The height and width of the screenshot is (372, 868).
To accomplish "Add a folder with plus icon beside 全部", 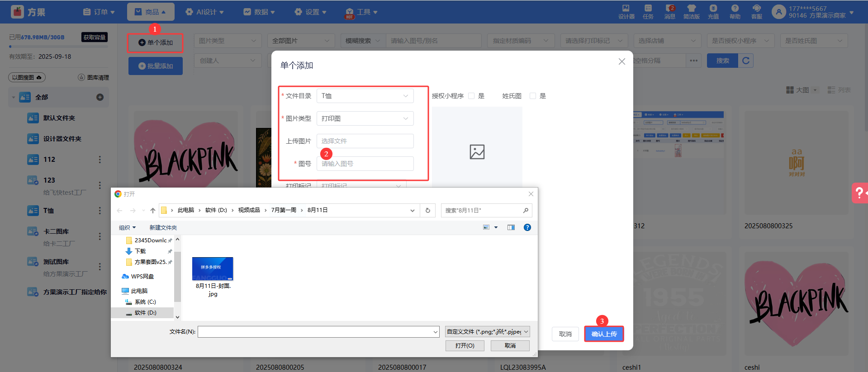I will pos(100,97).
